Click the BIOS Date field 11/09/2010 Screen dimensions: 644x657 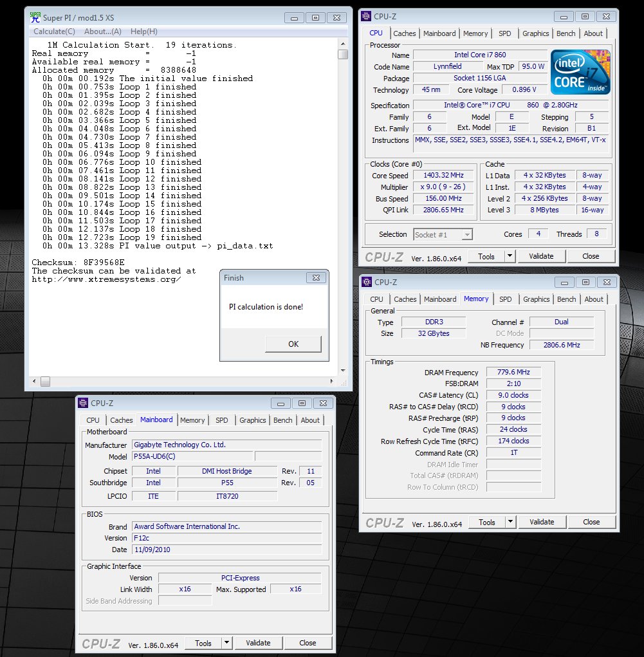(x=226, y=550)
